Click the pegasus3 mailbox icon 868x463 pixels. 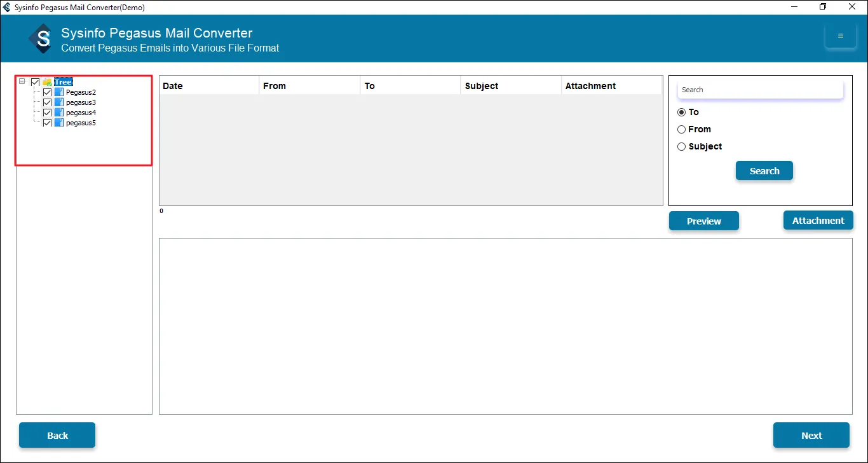click(59, 102)
